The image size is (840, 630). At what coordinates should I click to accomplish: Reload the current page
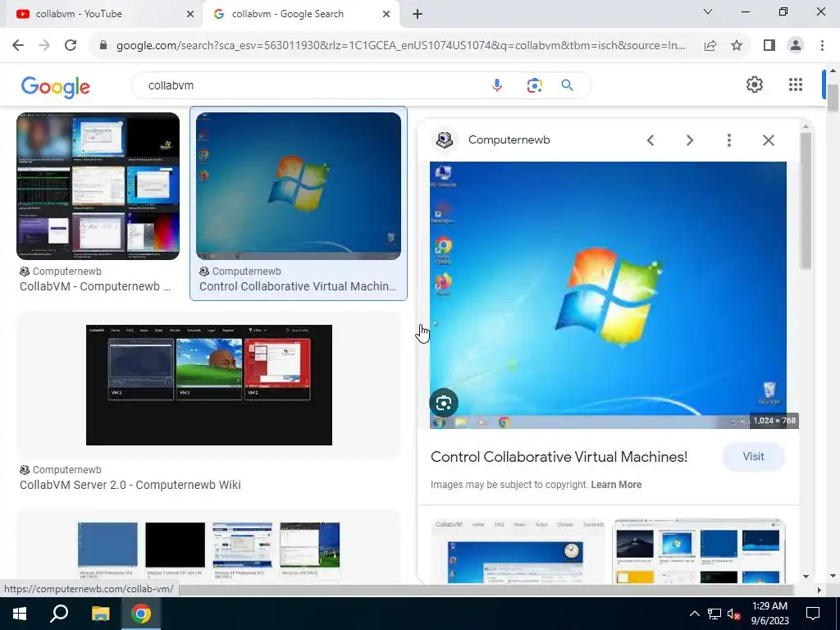(71, 46)
